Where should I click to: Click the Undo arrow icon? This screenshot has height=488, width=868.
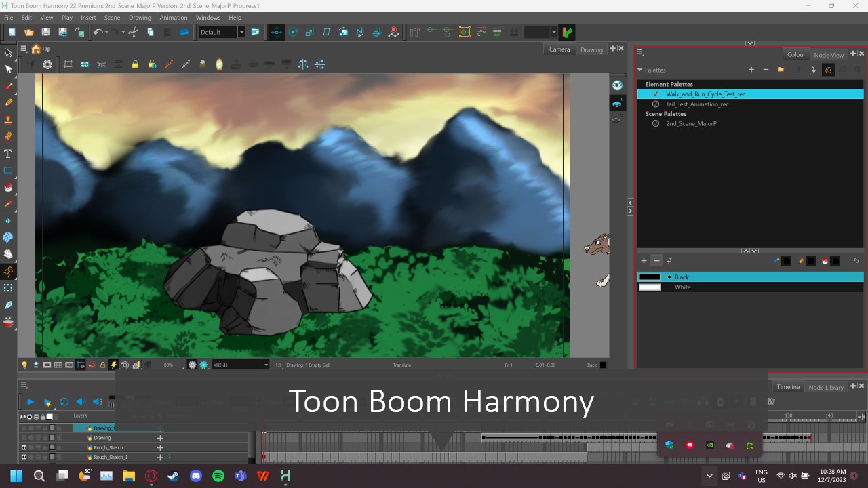click(x=98, y=32)
